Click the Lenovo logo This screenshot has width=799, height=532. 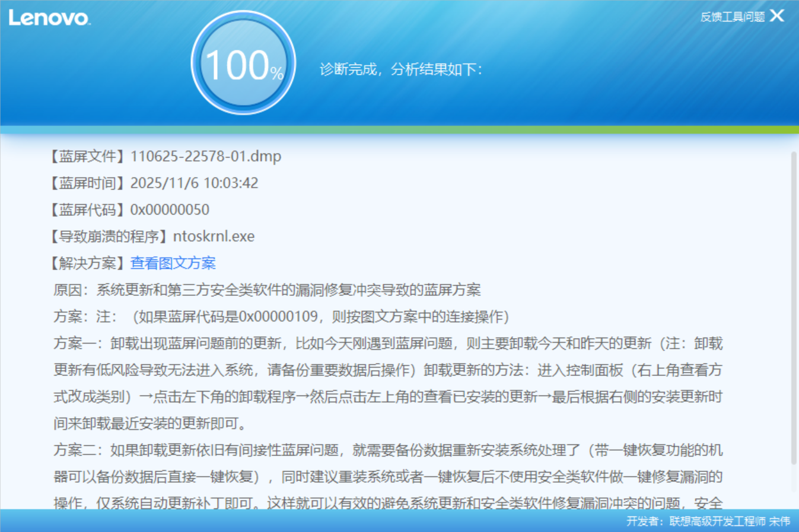pyautogui.click(x=50, y=18)
